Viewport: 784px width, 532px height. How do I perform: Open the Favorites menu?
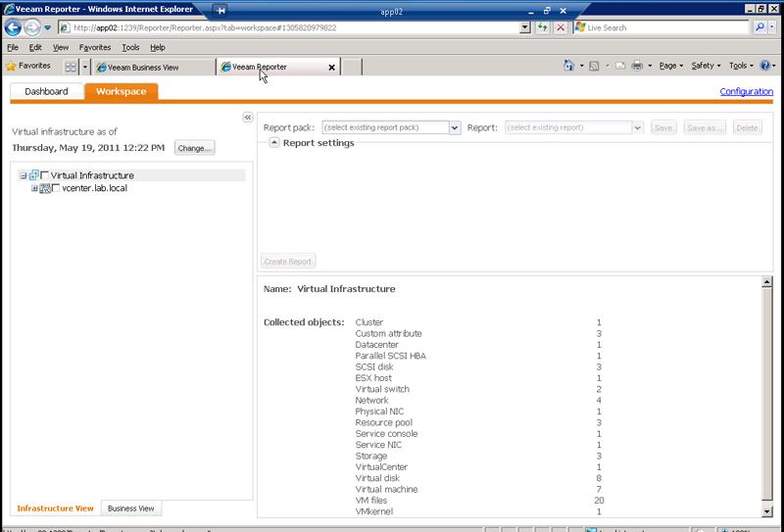pos(95,47)
